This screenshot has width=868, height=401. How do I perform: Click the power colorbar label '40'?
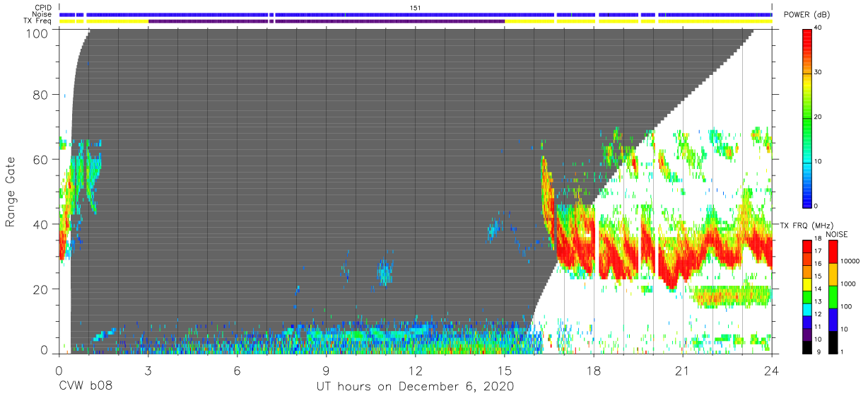click(818, 28)
